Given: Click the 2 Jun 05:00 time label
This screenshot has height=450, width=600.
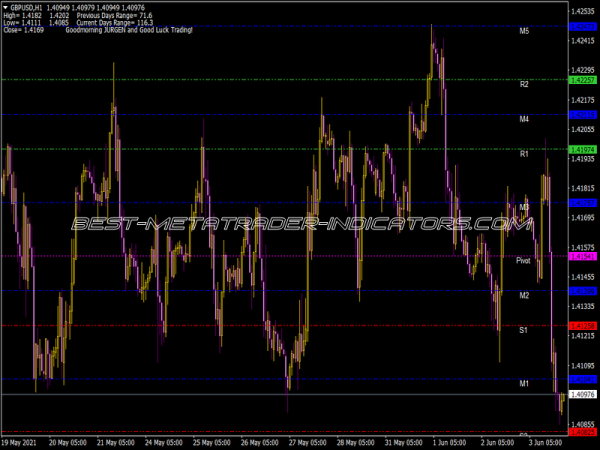Looking at the screenshot, I should coord(498,443).
